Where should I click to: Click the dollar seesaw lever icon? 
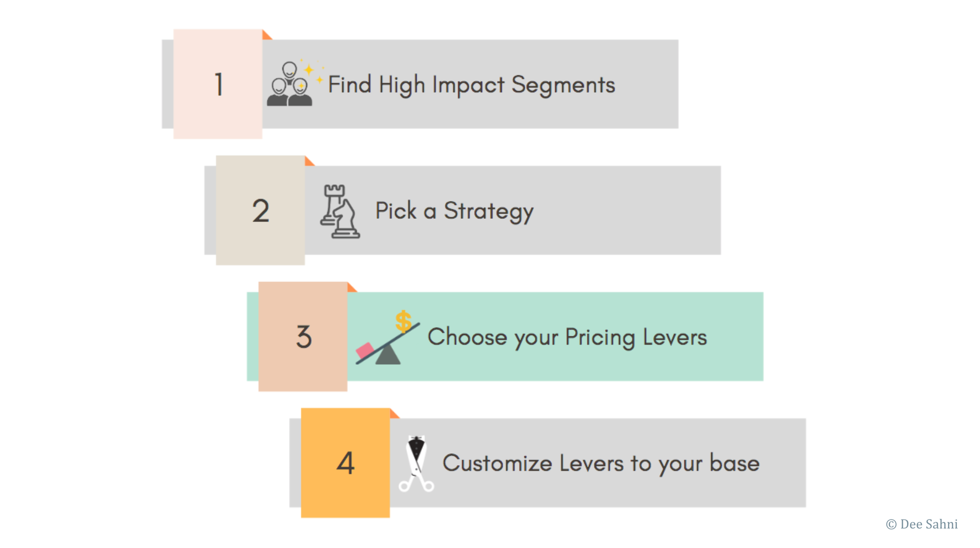[388, 338]
